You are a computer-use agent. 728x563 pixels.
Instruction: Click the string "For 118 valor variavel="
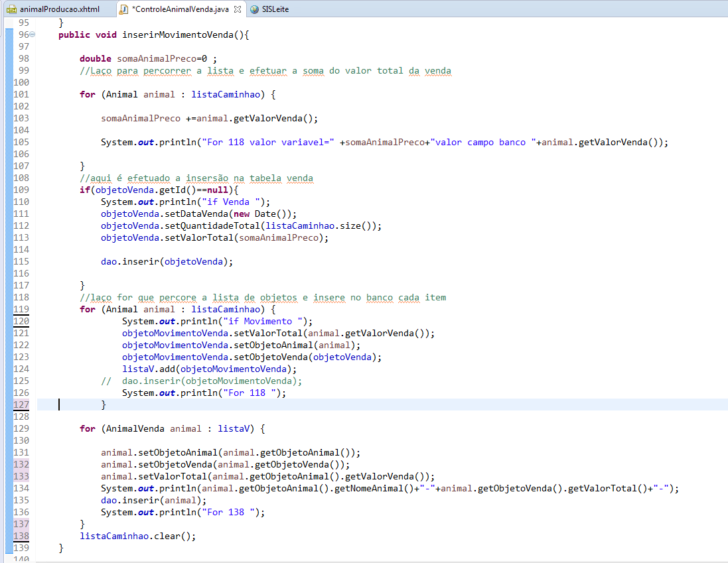coord(268,143)
